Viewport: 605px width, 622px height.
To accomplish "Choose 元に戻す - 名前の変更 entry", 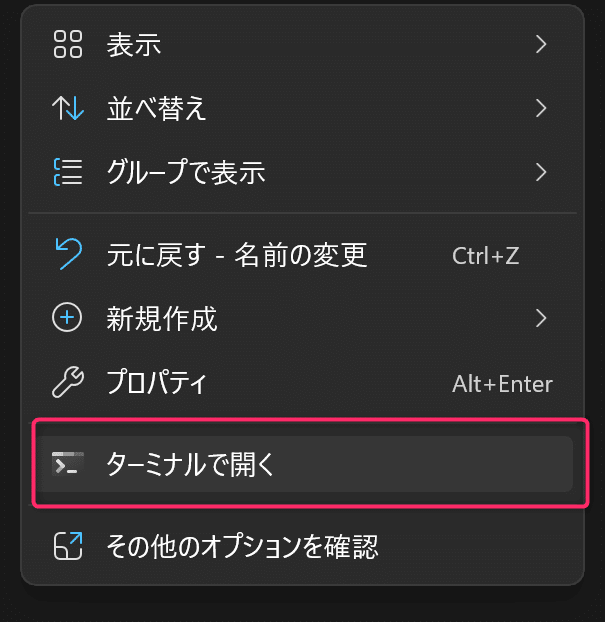I will click(302, 254).
